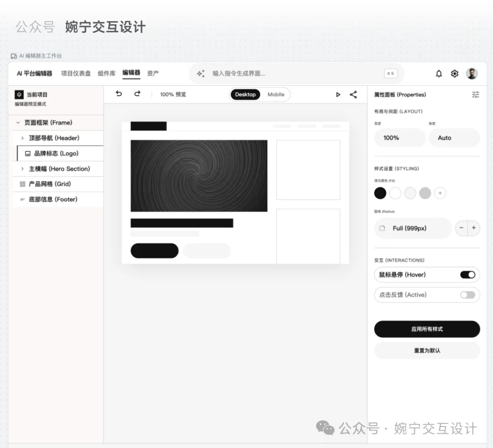
Task: Click the 100% width field
Action: click(399, 138)
